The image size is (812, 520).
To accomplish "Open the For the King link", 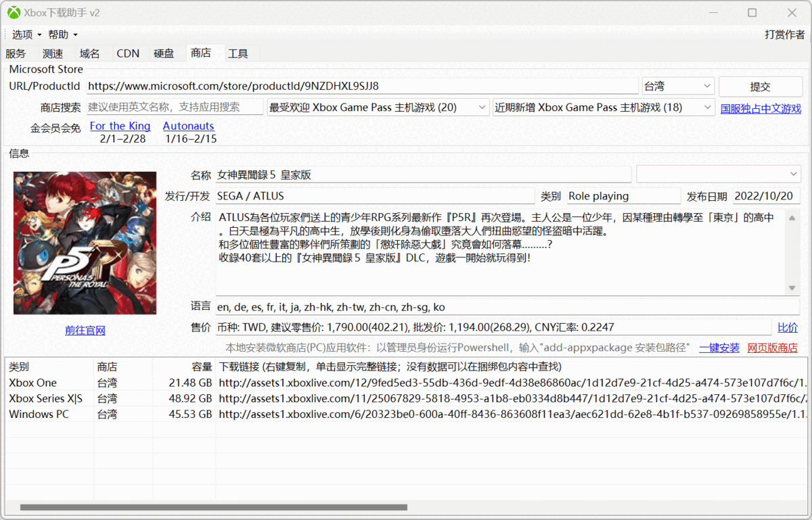I will [120, 126].
